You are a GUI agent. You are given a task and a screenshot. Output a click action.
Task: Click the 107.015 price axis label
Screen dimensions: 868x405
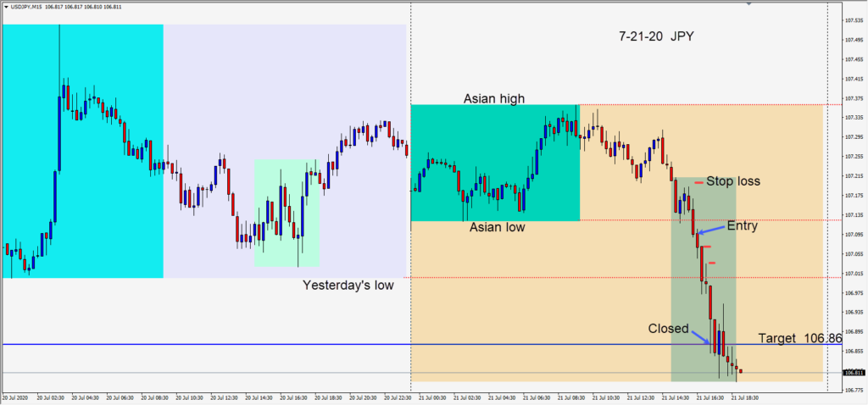852,274
